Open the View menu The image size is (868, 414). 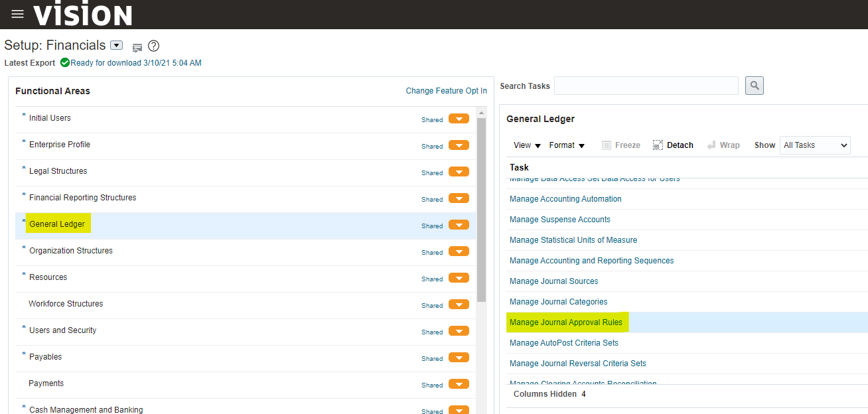coord(527,145)
